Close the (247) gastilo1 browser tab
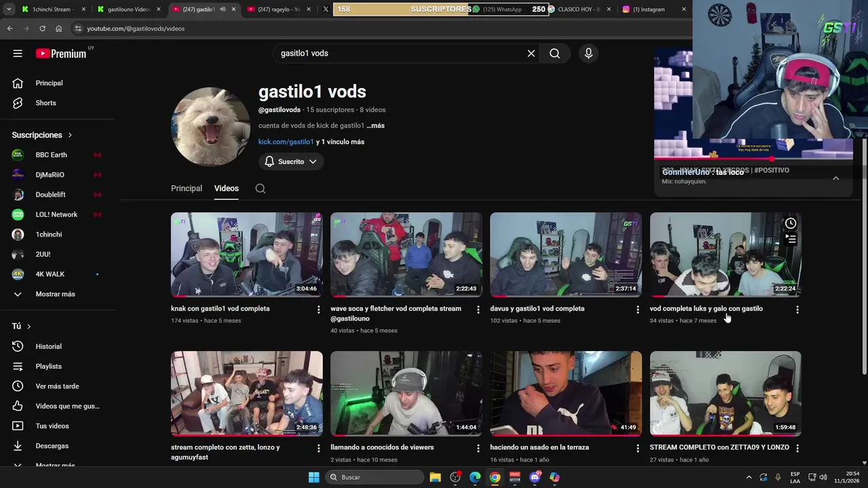 [234, 9]
